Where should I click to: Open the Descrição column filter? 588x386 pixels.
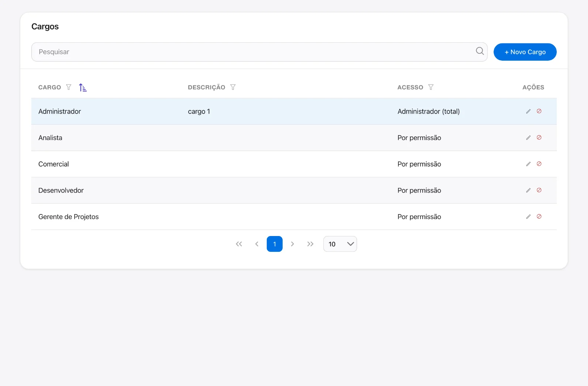click(233, 87)
